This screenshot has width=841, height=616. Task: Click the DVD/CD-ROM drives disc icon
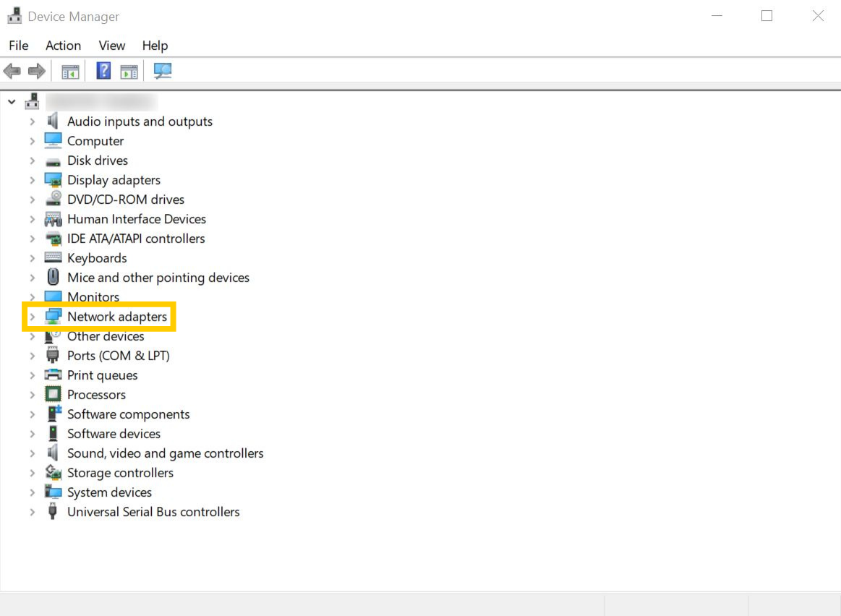[54, 199]
